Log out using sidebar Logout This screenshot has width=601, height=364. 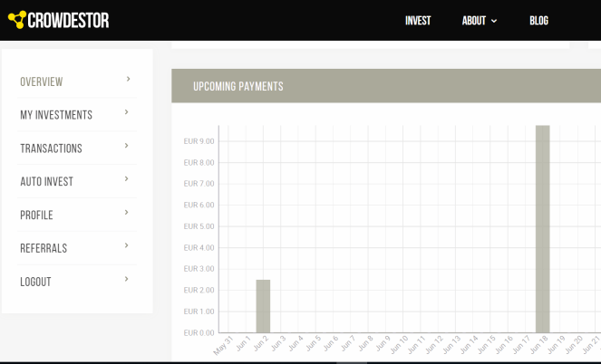click(x=35, y=282)
